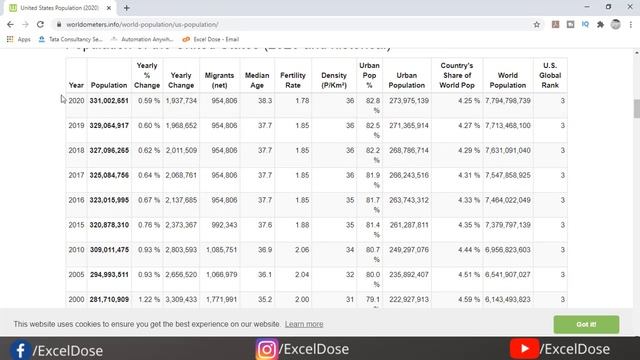Click fertility rate value 2.06

(302, 249)
